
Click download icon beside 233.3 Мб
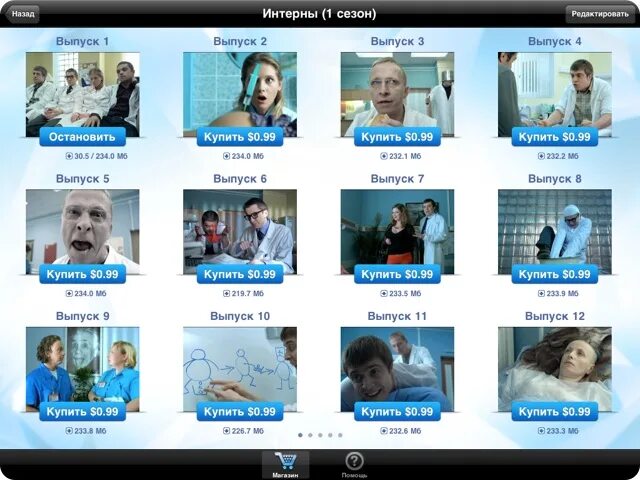[x=541, y=431]
